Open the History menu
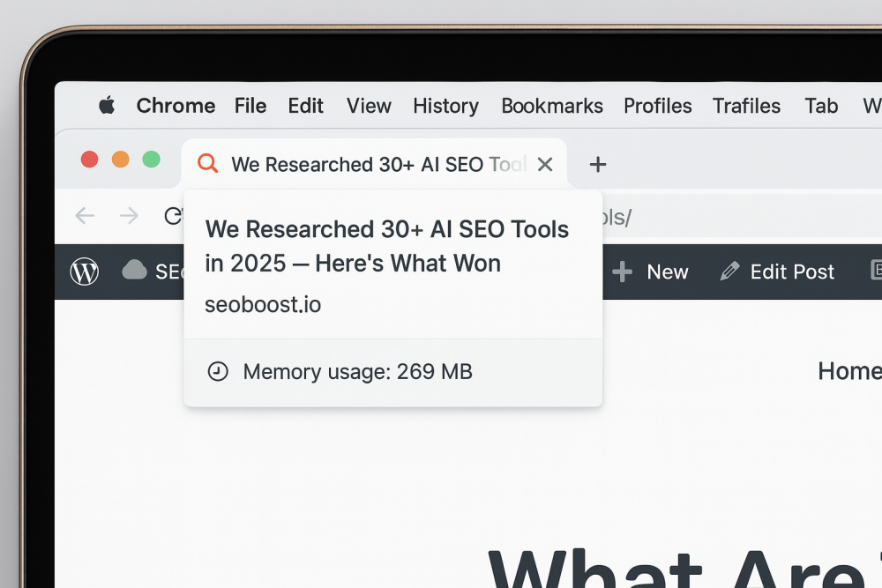 (445, 106)
